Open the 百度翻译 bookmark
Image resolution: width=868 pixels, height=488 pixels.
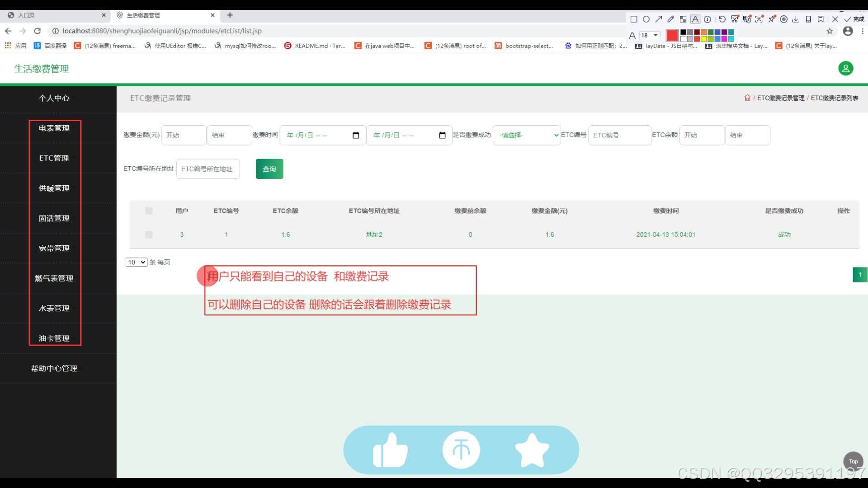(50, 46)
